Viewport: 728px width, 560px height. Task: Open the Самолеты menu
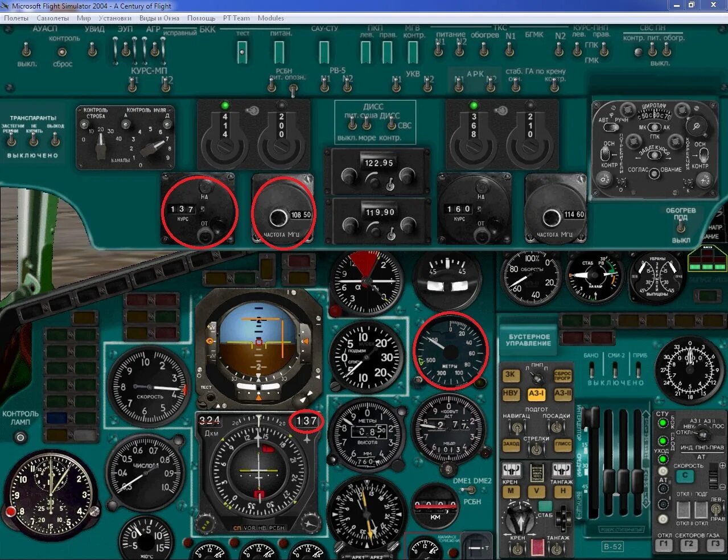coord(52,18)
